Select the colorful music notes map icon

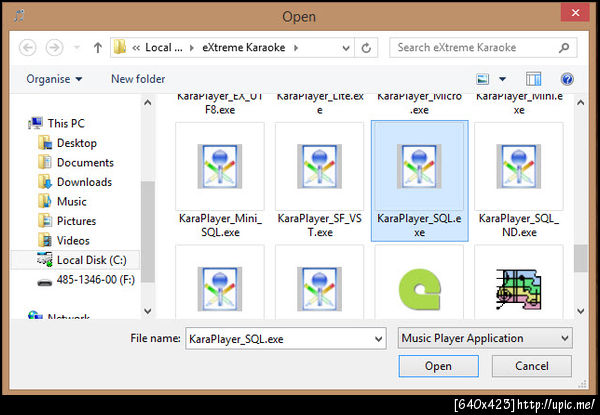[x=519, y=289]
